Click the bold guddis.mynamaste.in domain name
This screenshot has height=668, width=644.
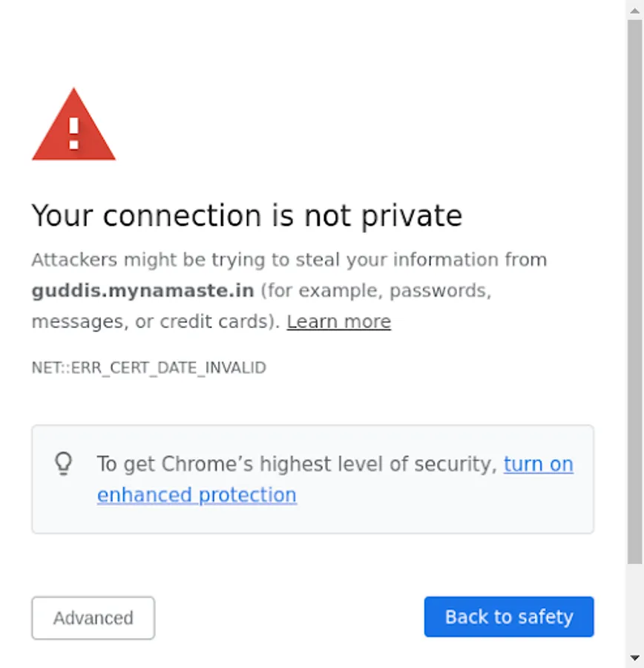142,290
